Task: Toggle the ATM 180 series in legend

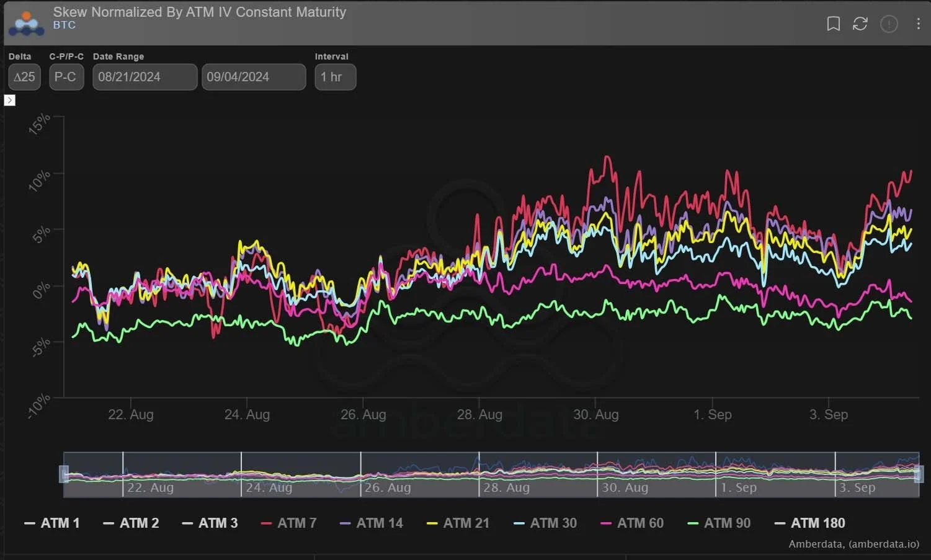Action: click(x=810, y=523)
